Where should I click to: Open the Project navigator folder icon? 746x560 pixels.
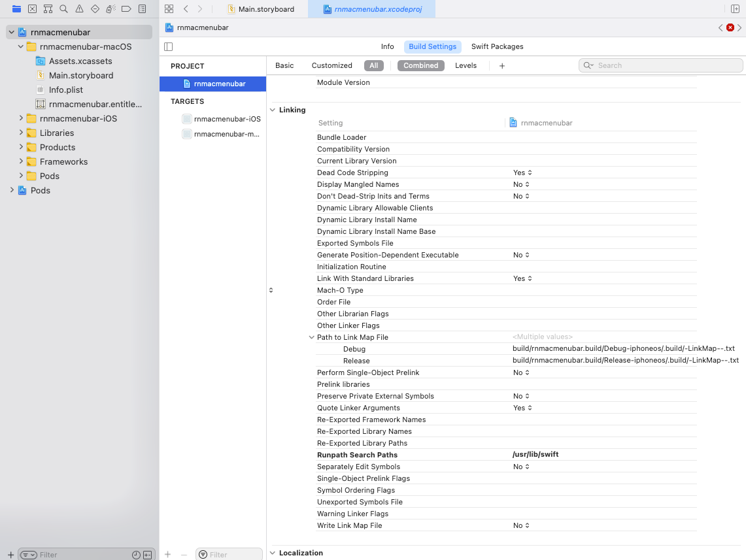click(16, 8)
